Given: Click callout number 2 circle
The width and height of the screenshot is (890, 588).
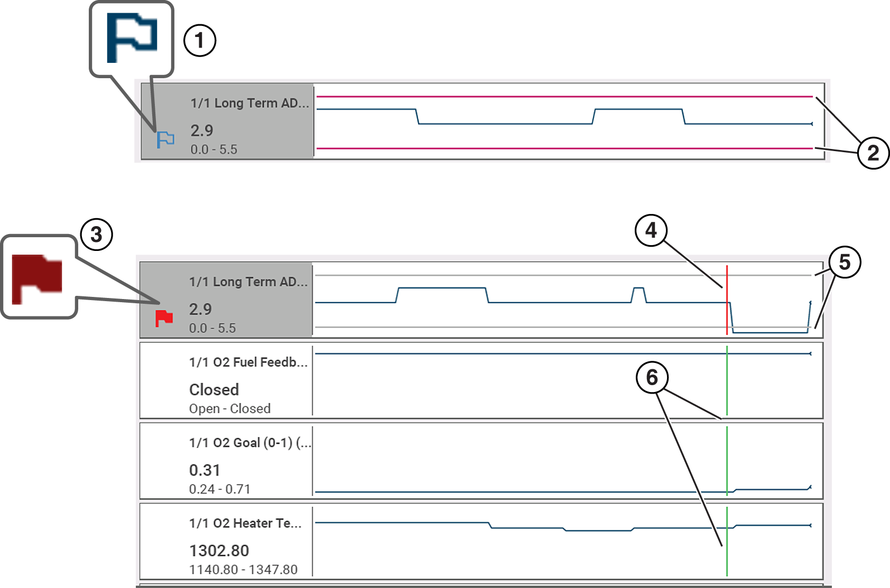Looking at the screenshot, I should pos(873,153).
